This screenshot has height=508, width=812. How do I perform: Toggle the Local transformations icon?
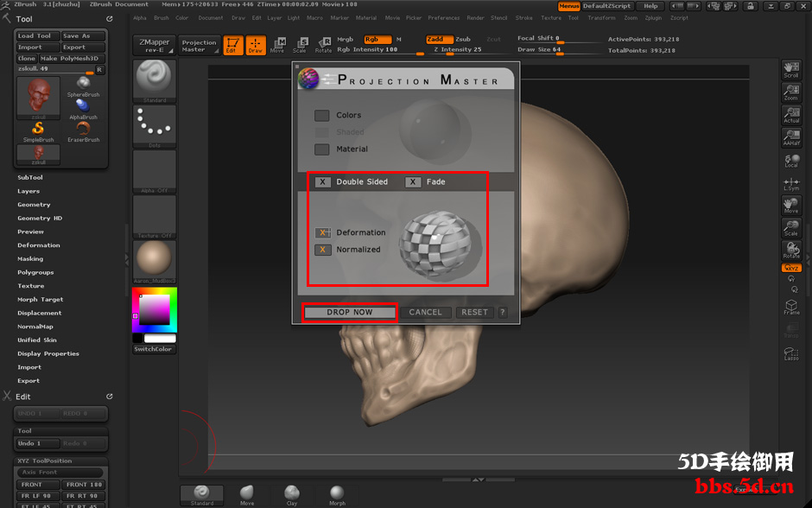pyautogui.click(x=790, y=161)
